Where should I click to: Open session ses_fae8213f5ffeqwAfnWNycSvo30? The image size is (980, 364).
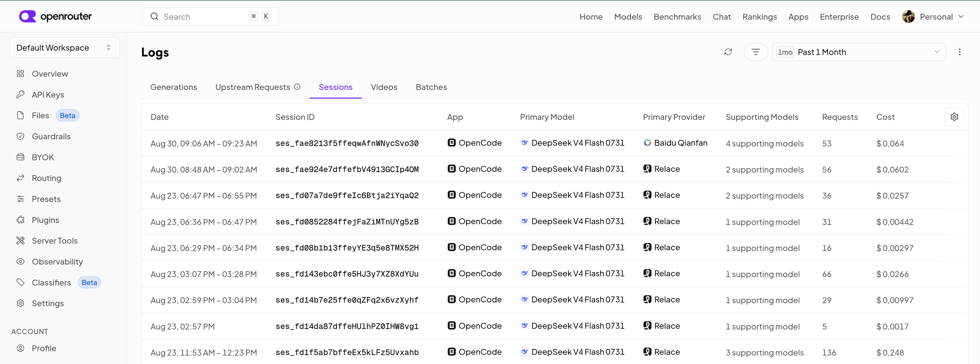point(347,143)
